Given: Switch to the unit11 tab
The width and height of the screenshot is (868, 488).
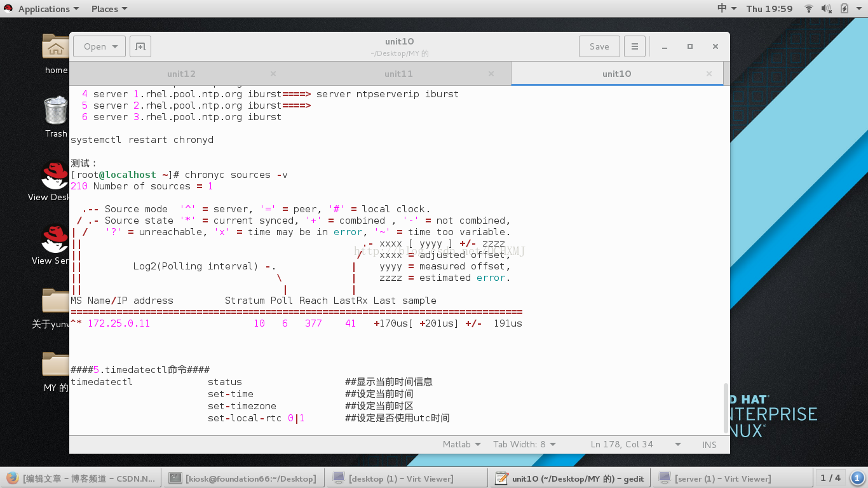Looking at the screenshot, I should [399, 74].
